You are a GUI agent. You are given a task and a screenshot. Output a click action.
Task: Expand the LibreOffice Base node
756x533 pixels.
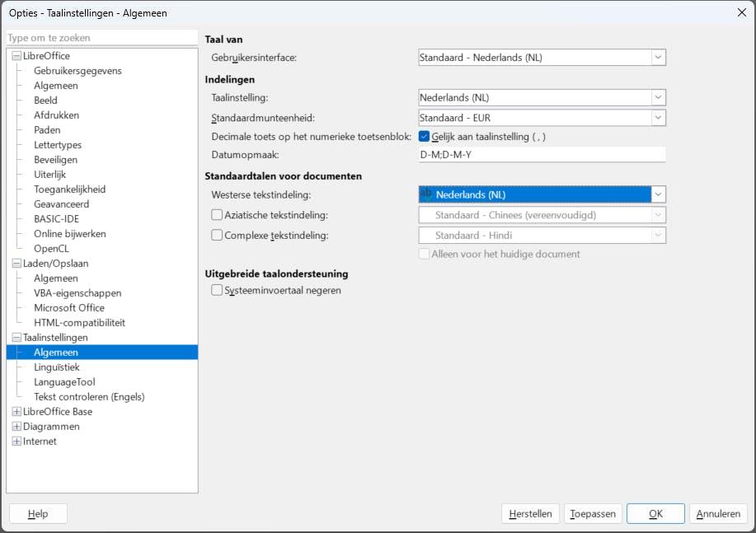point(16,412)
